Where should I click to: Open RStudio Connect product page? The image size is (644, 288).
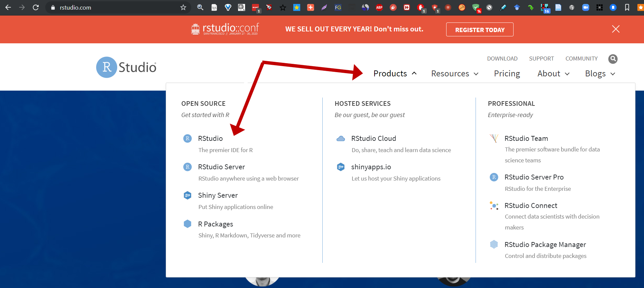531,206
